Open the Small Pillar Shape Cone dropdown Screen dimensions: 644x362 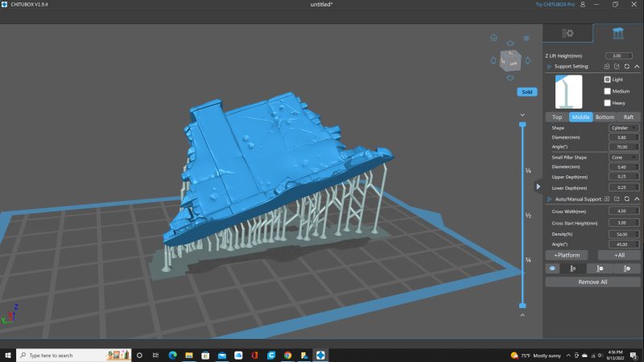623,157
